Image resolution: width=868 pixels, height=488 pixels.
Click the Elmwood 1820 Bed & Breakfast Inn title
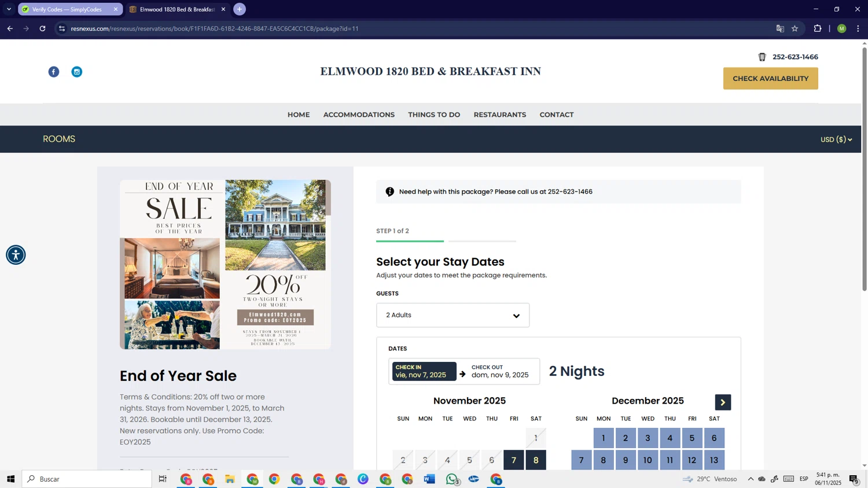tap(431, 71)
